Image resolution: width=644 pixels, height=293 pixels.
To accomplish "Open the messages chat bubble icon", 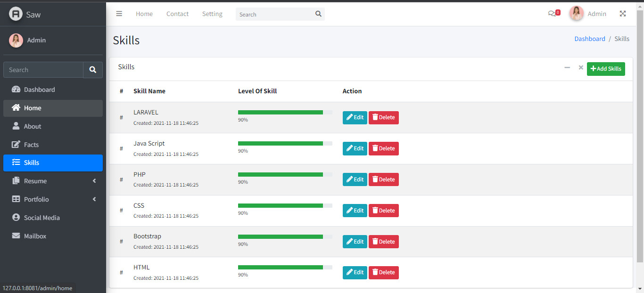I will tap(552, 14).
